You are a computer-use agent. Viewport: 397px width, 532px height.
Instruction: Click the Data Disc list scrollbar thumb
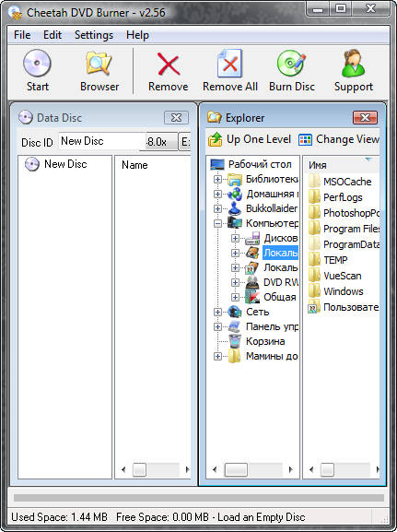coord(139,470)
